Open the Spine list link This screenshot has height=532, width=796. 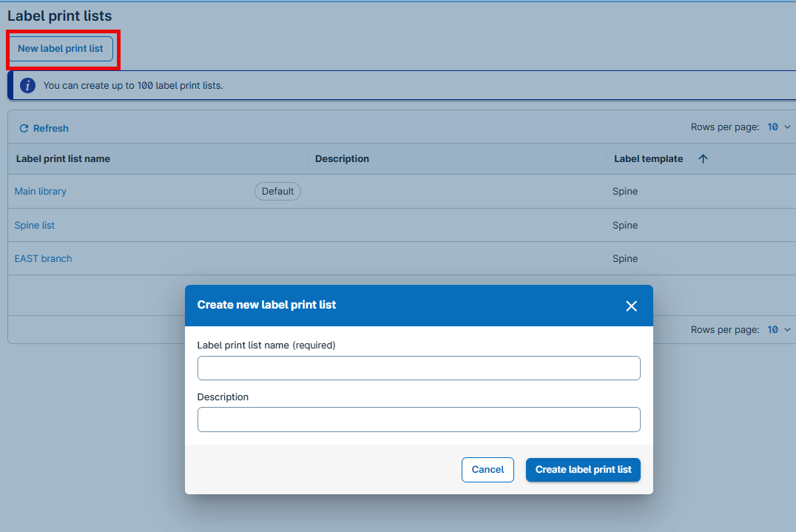click(x=35, y=226)
